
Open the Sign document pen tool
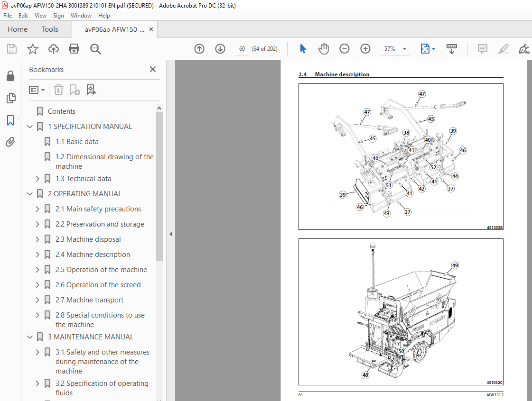(524, 49)
